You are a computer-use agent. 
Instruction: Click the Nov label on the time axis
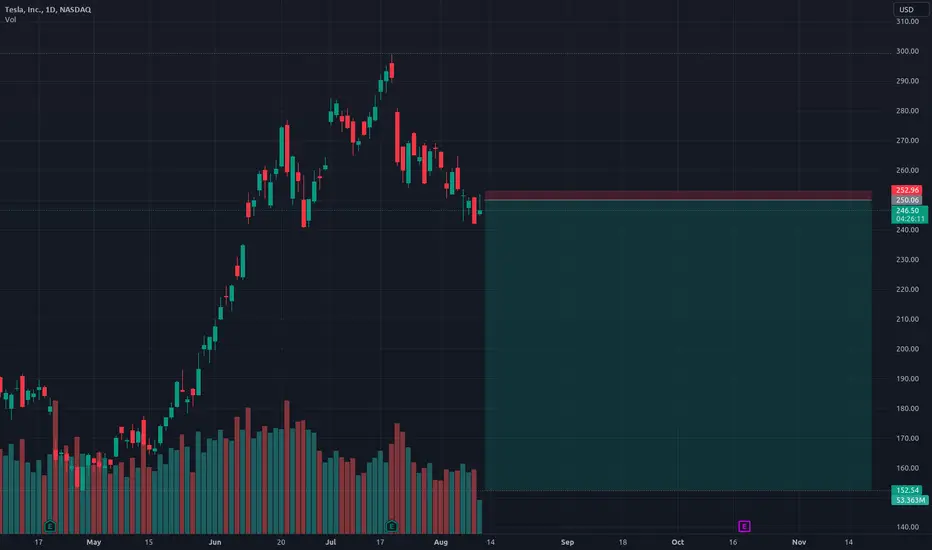(799, 542)
